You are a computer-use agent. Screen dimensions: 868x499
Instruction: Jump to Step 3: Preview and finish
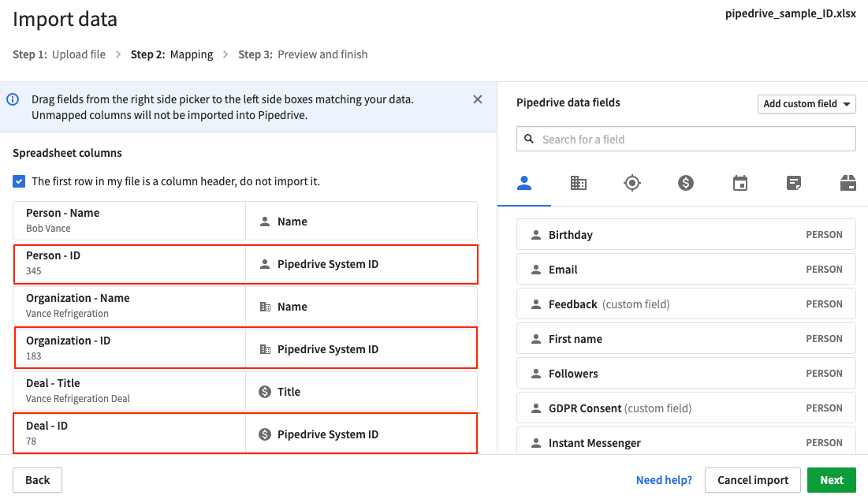[303, 54]
